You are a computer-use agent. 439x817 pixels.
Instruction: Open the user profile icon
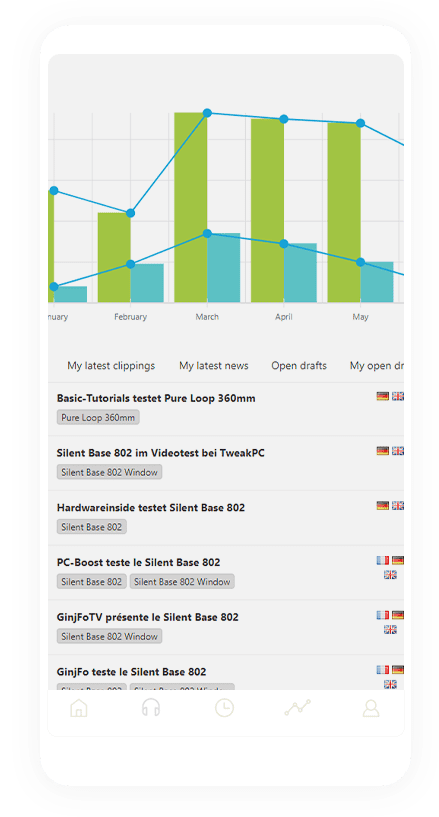point(371,708)
